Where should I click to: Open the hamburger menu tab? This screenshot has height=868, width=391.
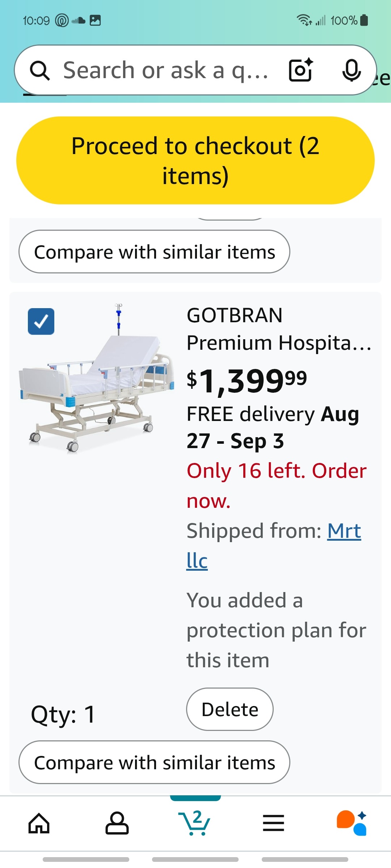pyautogui.click(x=273, y=824)
